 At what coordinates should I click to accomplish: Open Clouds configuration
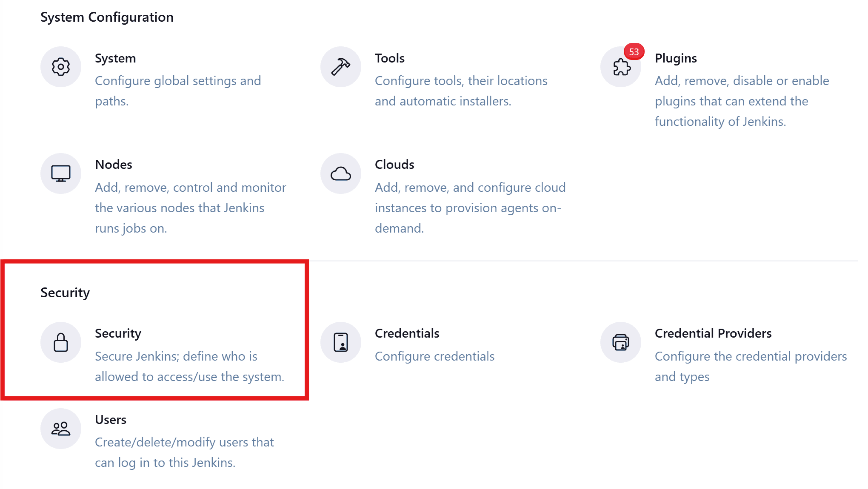pos(394,165)
